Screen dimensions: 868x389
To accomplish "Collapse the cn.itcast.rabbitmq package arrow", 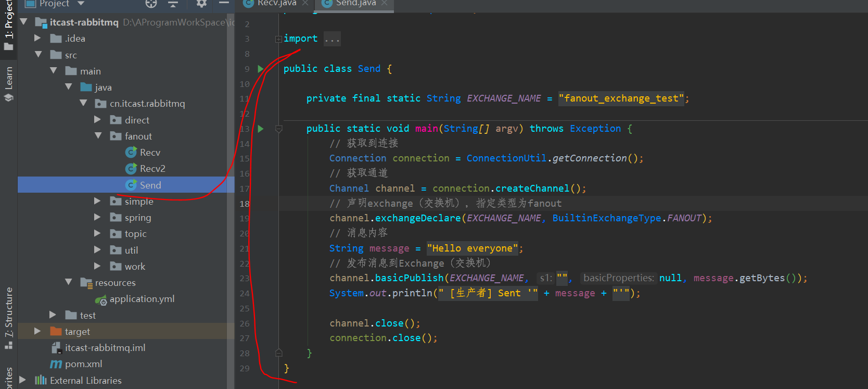I will 83,104.
